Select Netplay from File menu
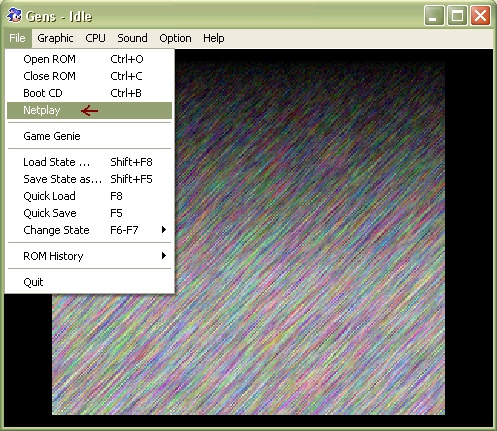 pos(89,110)
